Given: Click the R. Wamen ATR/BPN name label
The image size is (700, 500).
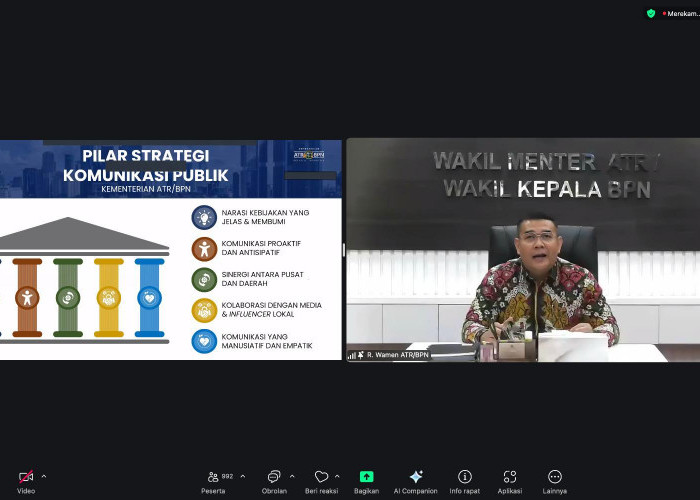Looking at the screenshot, I should point(398,355).
